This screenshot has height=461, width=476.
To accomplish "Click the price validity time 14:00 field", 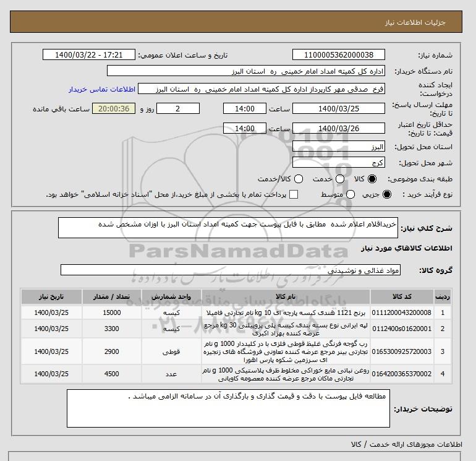I will click(245, 128).
